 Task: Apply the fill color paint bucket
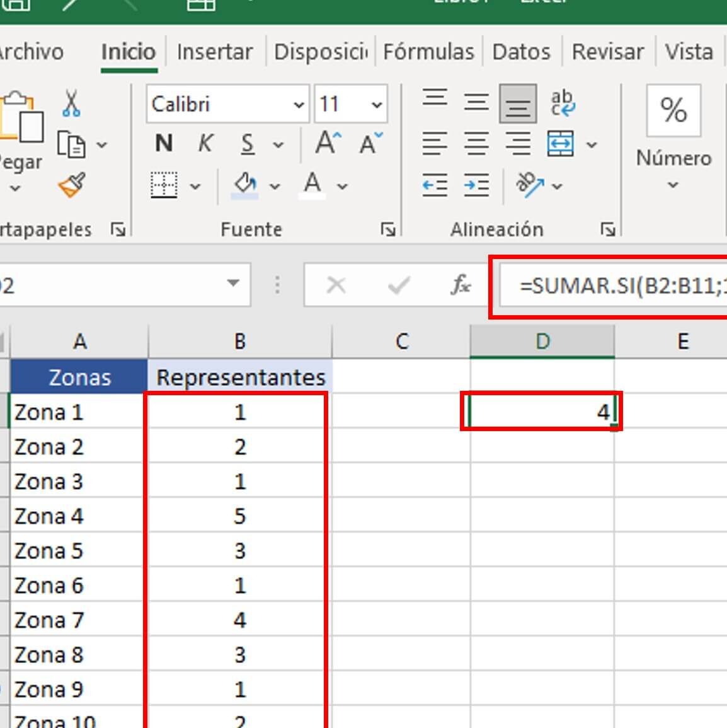tap(245, 185)
